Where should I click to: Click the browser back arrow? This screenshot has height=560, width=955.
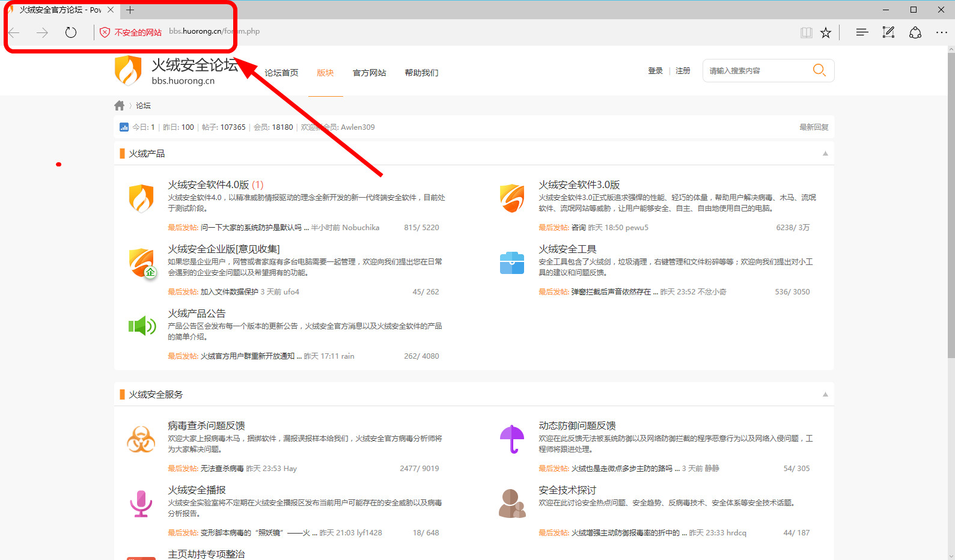coord(14,32)
